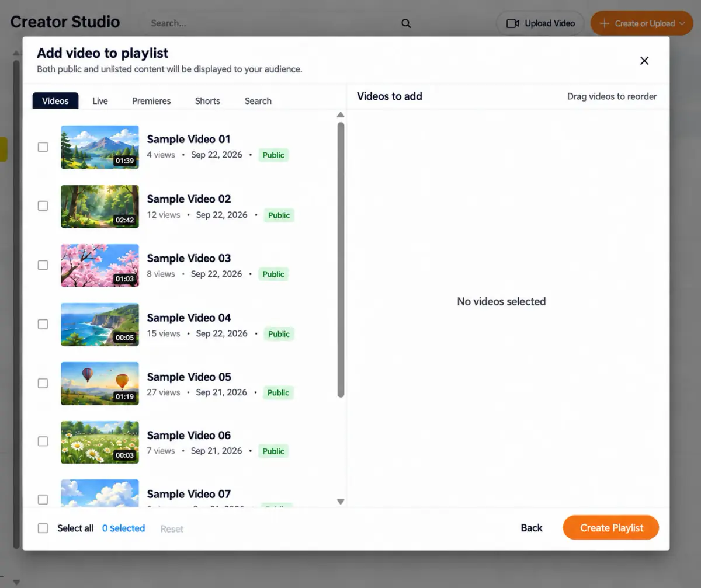This screenshot has width=701, height=588.
Task: Click the search magnifier icon
Action: (406, 24)
